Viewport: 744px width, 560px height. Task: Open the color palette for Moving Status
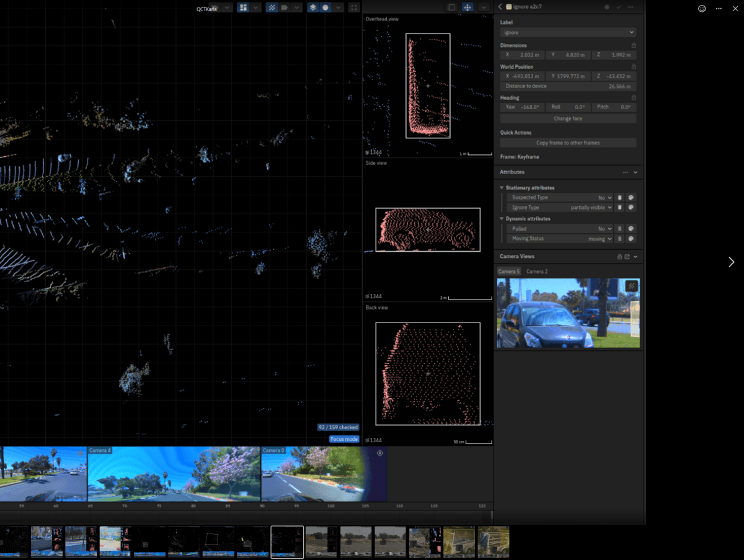tap(631, 239)
